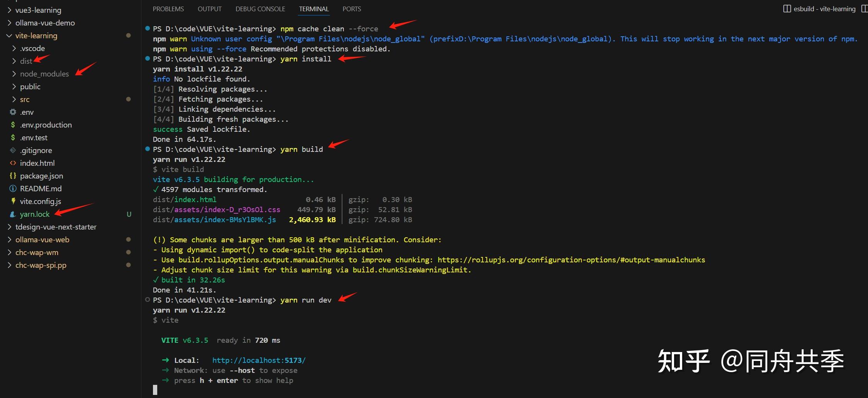The height and width of the screenshot is (398, 868).
Task: Click the gear icon beside .env file
Action: point(13,112)
